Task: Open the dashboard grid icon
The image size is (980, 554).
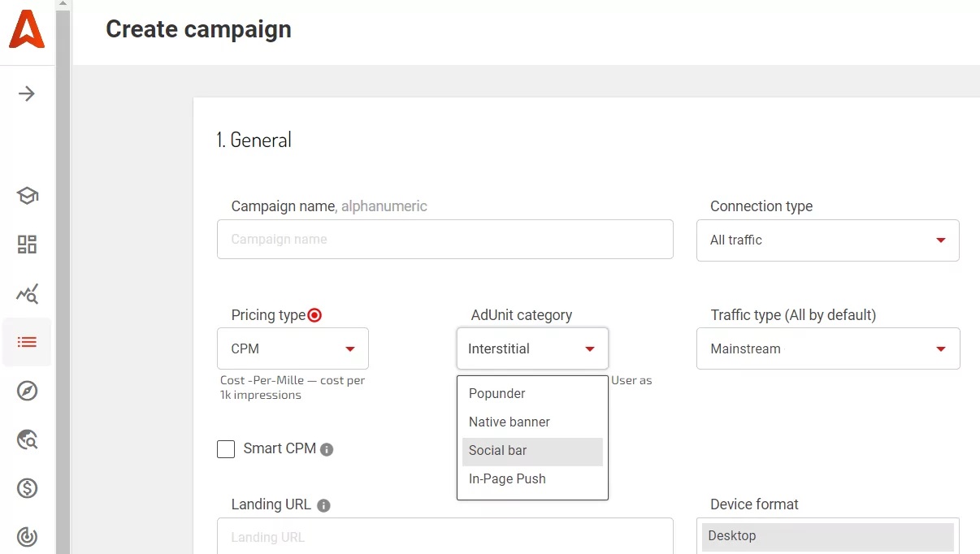Action: point(27,245)
